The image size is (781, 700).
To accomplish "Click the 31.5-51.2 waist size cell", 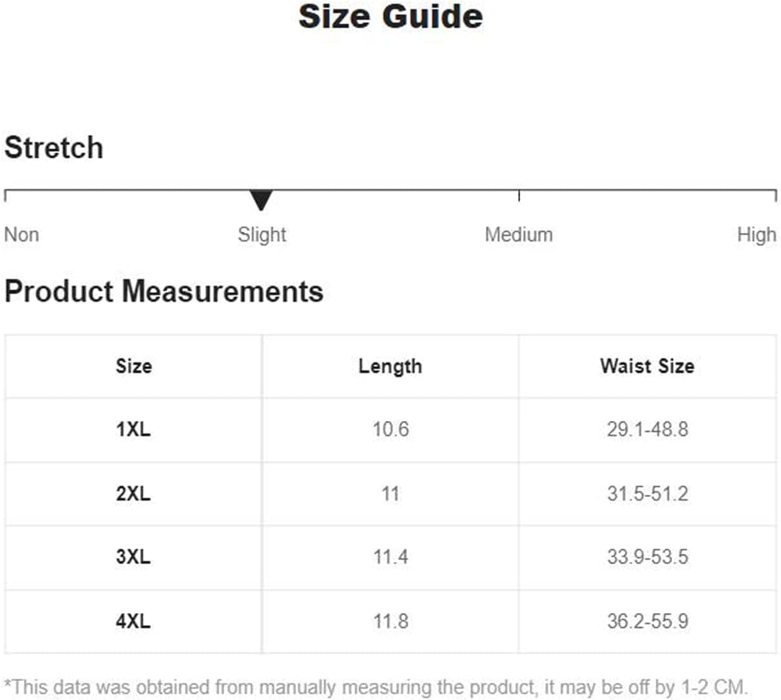I will point(648,494).
